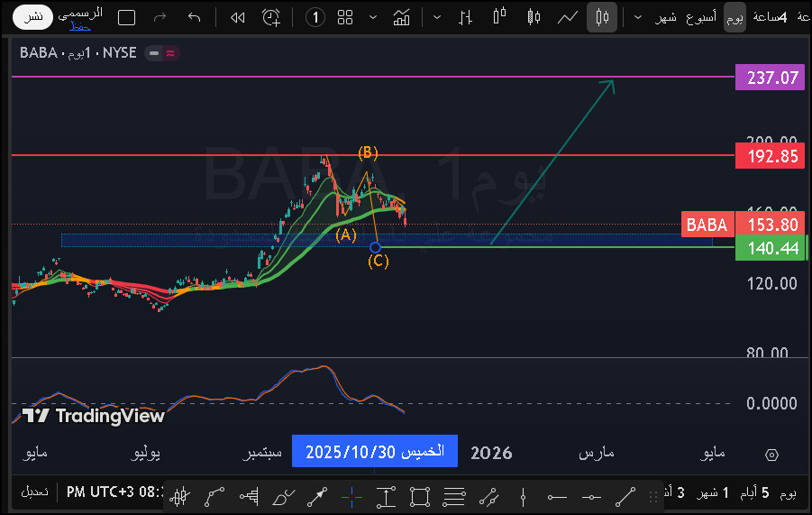Click the 2025/10/30 date label
Screen dimensions: 812x515
(374, 451)
